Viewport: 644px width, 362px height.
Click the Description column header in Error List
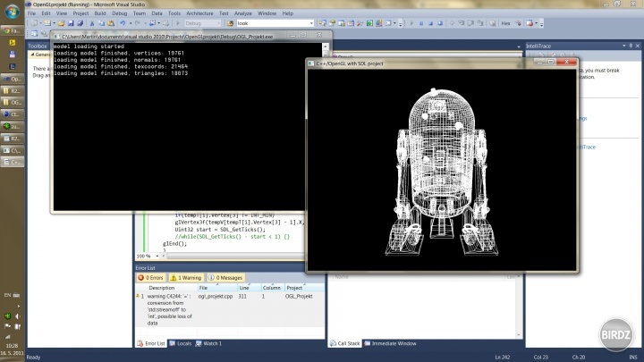[172, 288]
